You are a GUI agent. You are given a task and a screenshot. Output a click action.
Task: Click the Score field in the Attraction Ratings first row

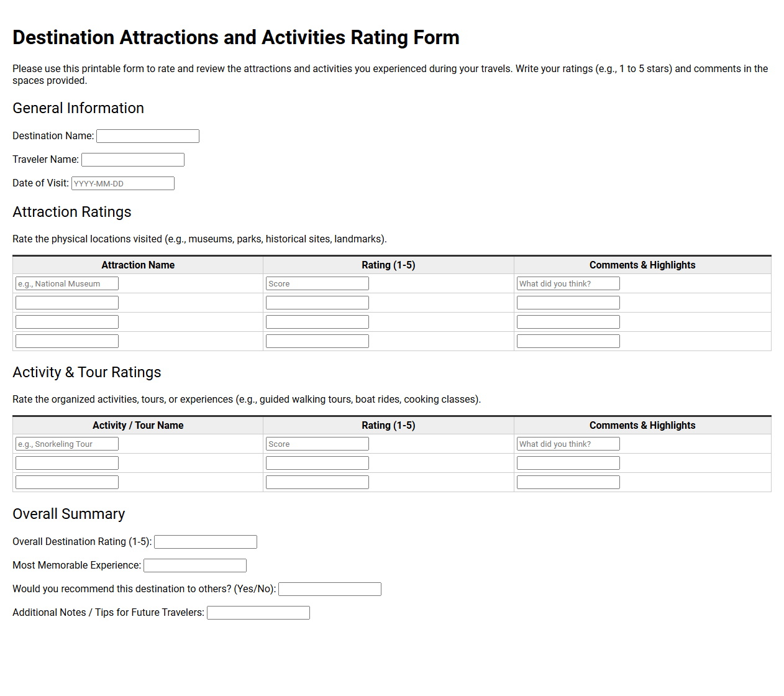(x=317, y=283)
